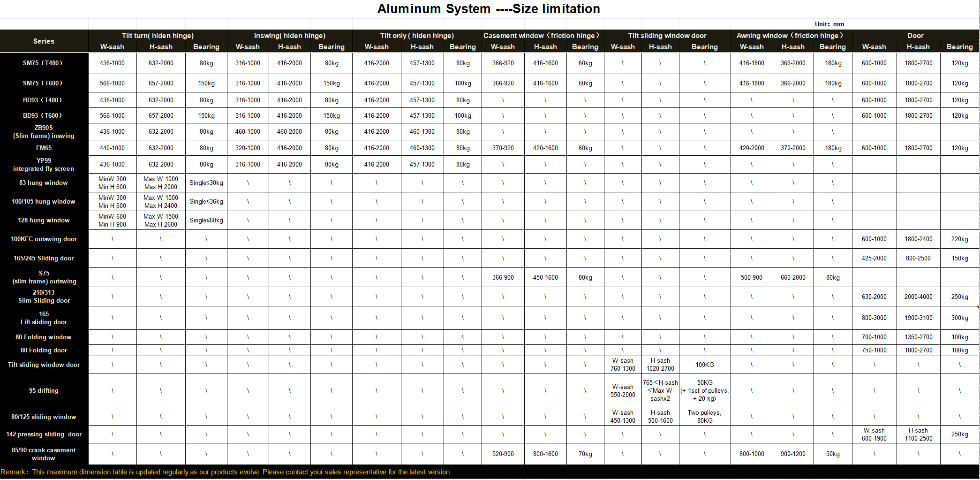Click the Single≤30kg bearing cell

(x=206, y=183)
